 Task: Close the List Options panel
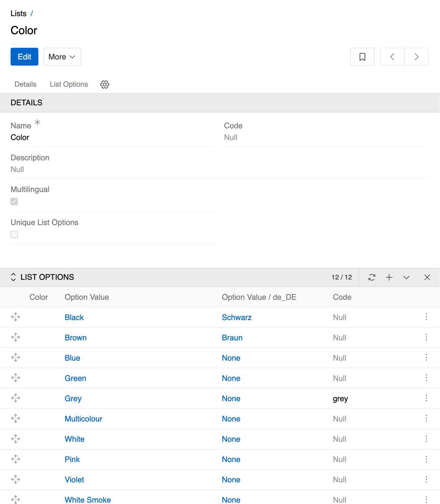tap(427, 277)
